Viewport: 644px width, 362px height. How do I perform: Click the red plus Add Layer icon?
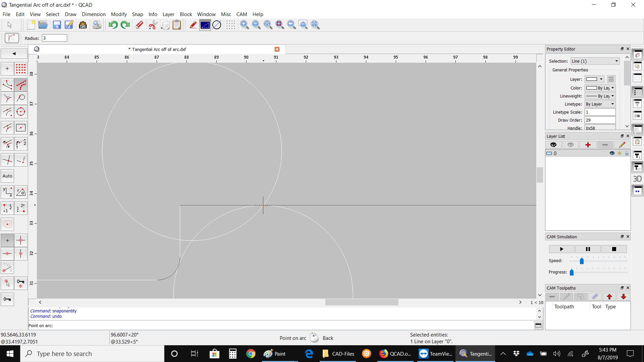pyautogui.click(x=588, y=145)
